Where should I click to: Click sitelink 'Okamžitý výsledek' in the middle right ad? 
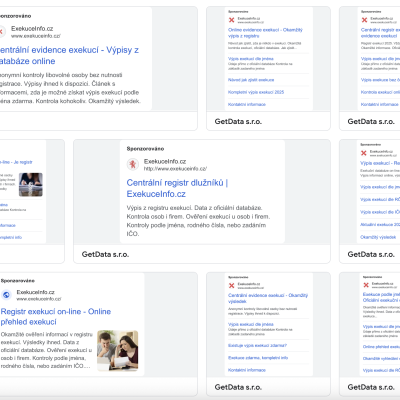[378, 237]
